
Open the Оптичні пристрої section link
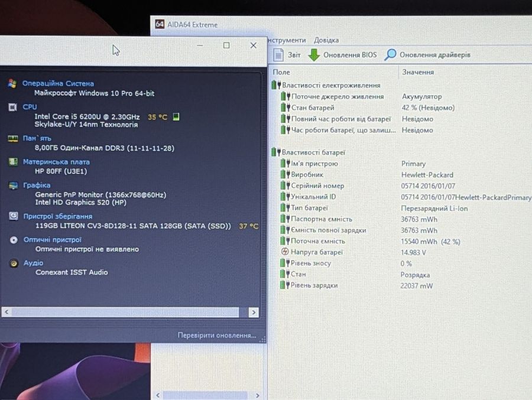[53, 239]
